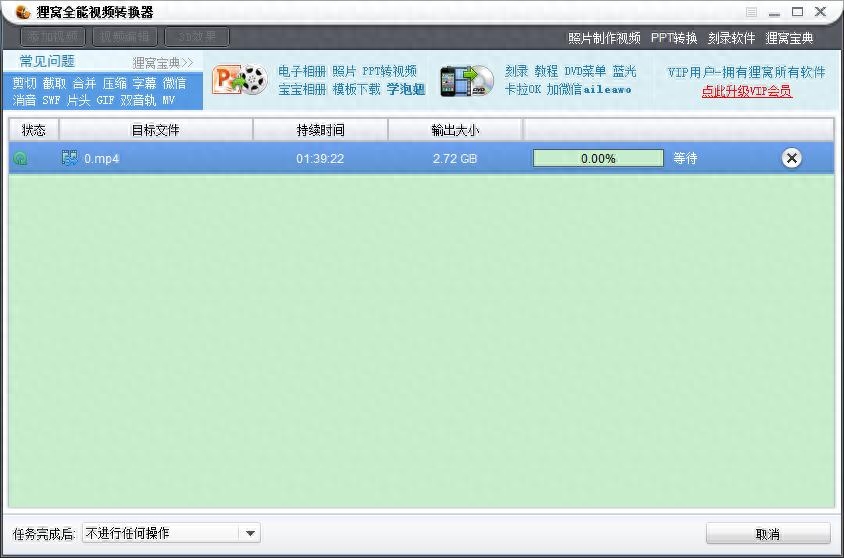
Task: Select the 0.mp4 file name
Action: pyautogui.click(x=102, y=159)
